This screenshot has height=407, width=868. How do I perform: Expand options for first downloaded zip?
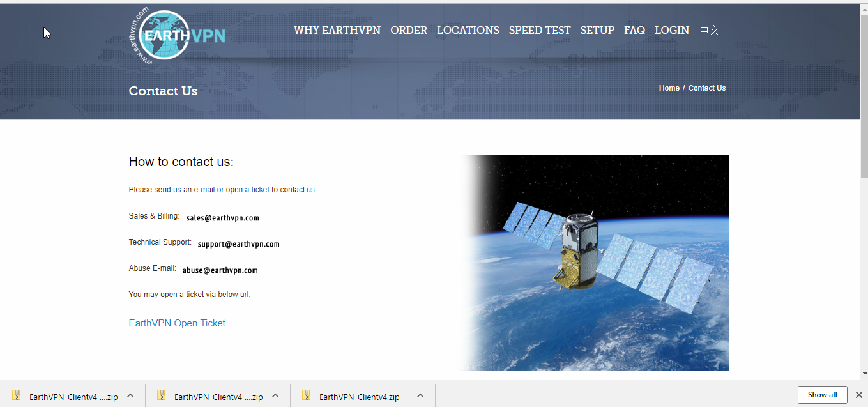(130, 396)
